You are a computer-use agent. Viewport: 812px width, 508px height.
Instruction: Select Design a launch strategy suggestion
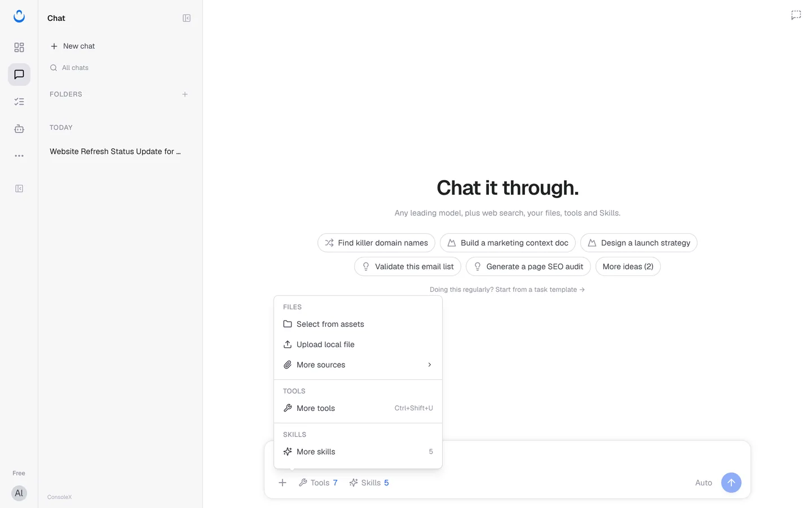click(639, 243)
